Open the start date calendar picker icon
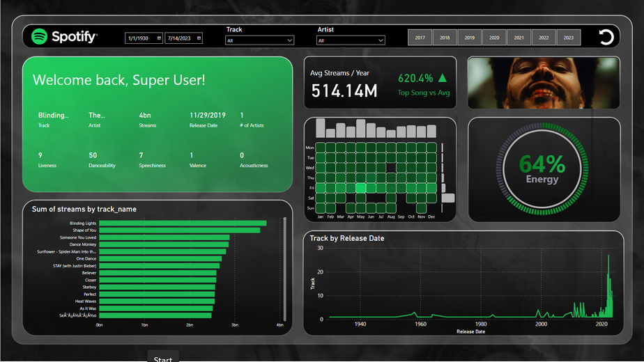 tap(159, 38)
